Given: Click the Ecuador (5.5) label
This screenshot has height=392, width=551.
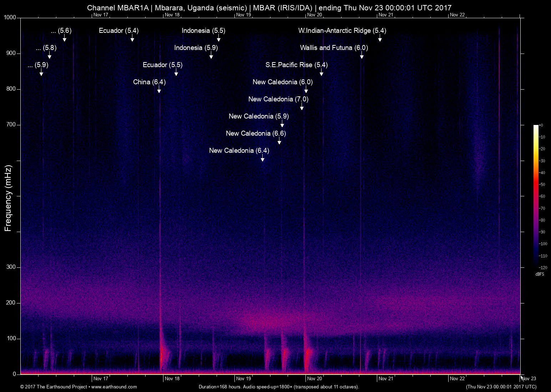Looking at the screenshot, I should point(162,65).
